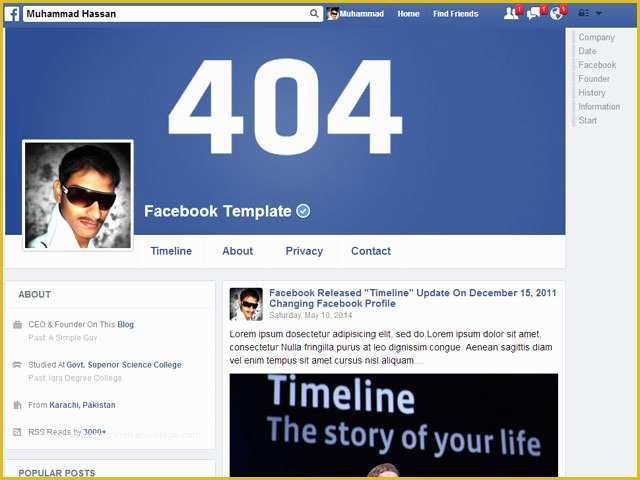Select Founder in the right sidebar
640x480 pixels.
point(594,79)
